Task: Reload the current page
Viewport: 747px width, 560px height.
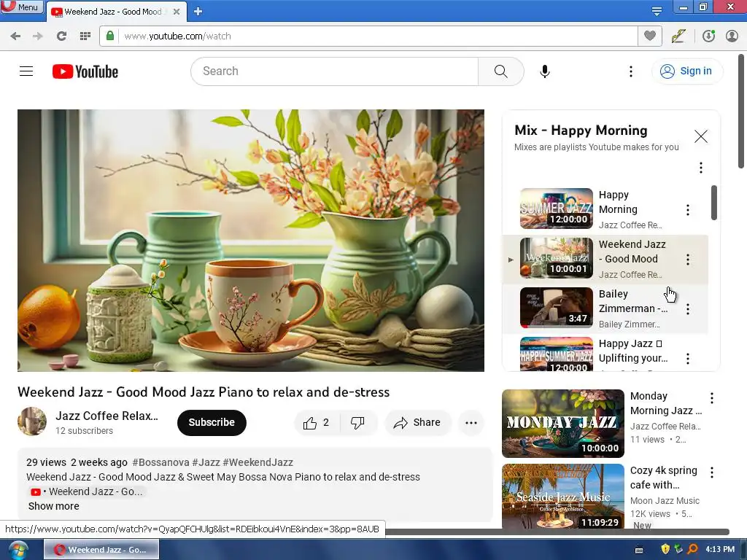Action: pyautogui.click(x=61, y=36)
